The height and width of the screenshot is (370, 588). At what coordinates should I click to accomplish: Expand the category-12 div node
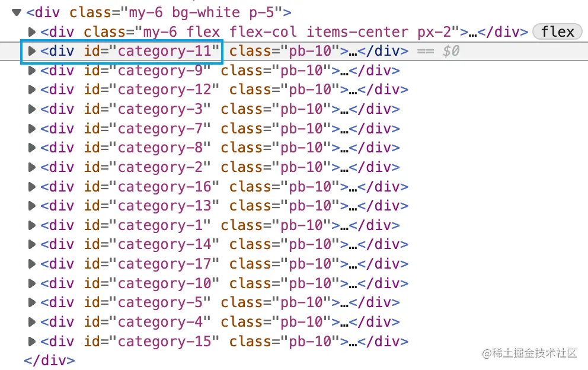[32, 90]
